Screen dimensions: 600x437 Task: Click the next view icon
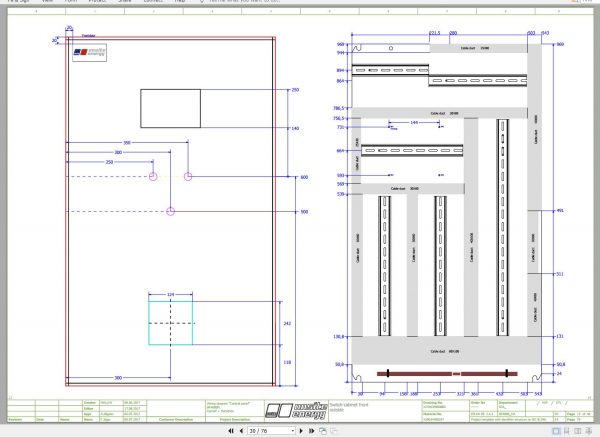(x=334, y=431)
